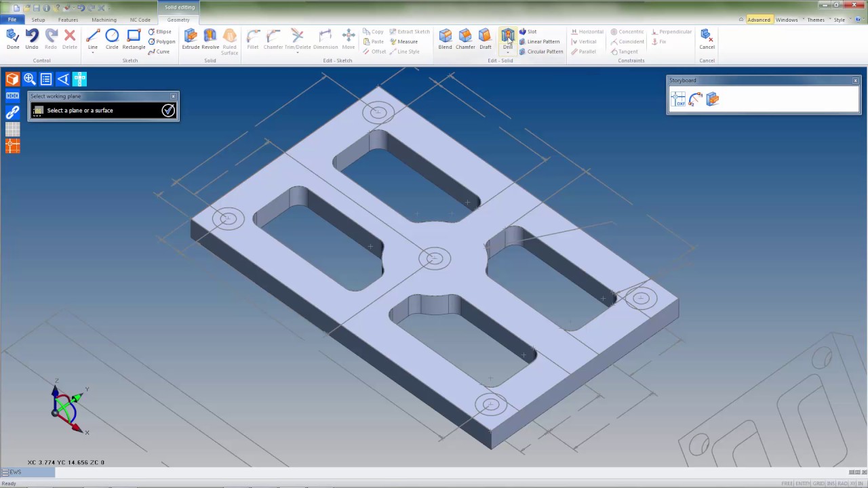Click the eye view-direction icon
Viewport: 868px width, 488px height.
coord(63,79)
